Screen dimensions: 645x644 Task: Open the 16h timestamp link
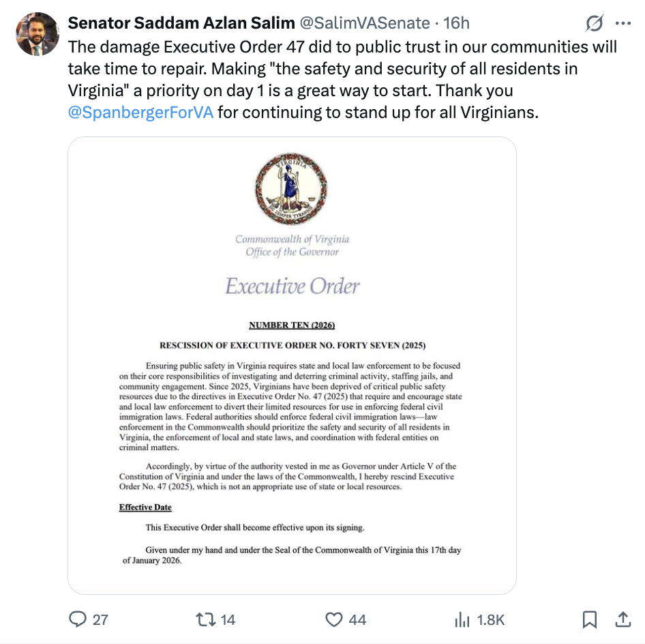click(456, 23)
